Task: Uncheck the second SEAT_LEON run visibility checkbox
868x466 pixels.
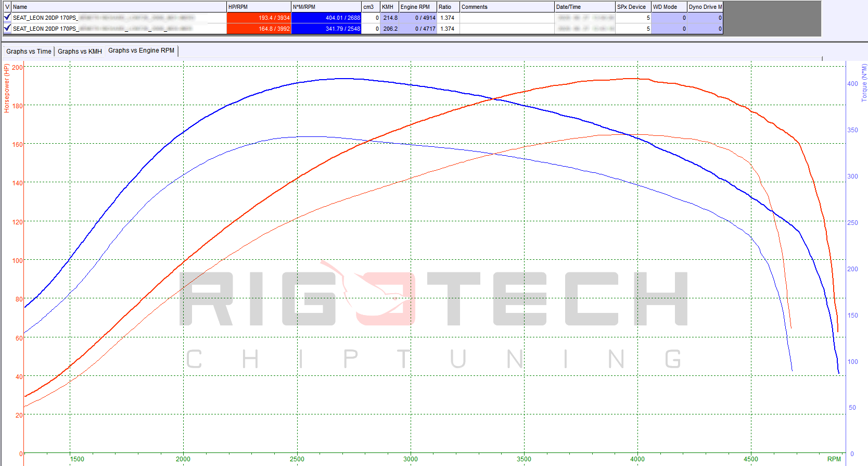Action: [x=7, y=28]
